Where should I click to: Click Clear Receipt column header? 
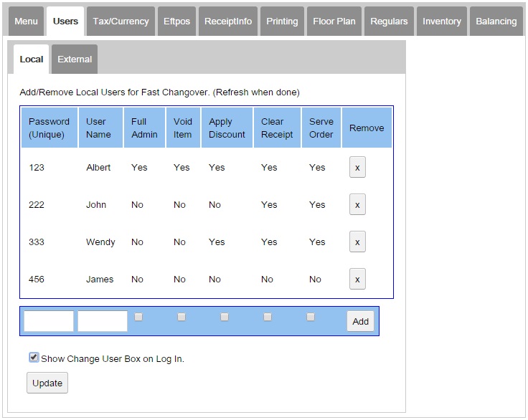pos(277,128)
